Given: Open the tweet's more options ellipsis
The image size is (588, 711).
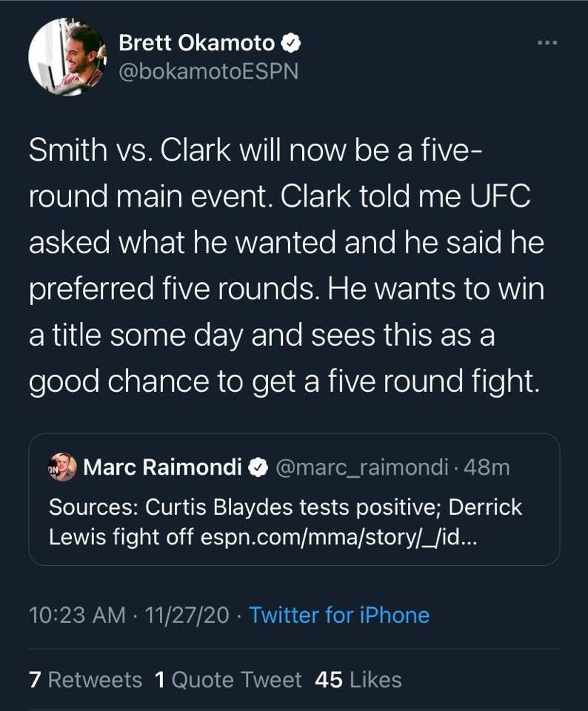Looking at the screenshot, I should pos(547,44).
